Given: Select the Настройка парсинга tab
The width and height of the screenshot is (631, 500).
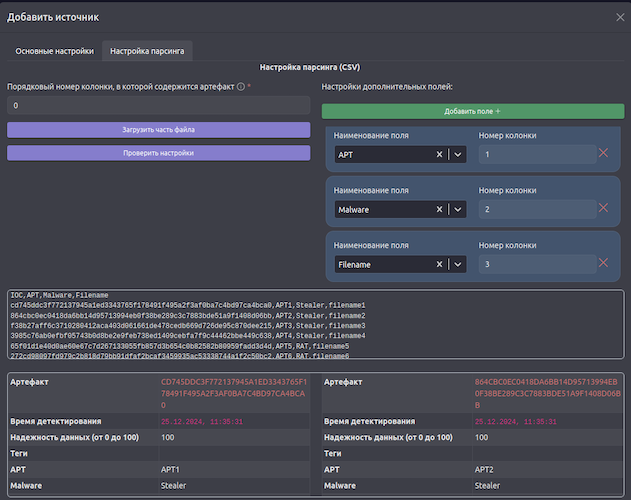Looking at the screenshot, I should (147, 50).
